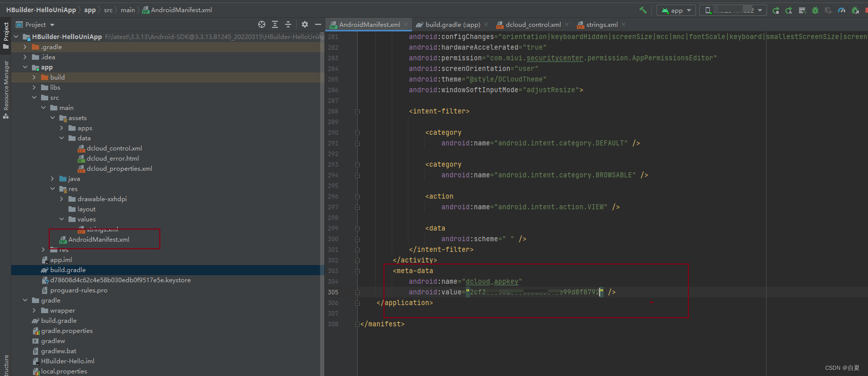Collapse the assets folder

pyautogui.click(x=52, y=118)
